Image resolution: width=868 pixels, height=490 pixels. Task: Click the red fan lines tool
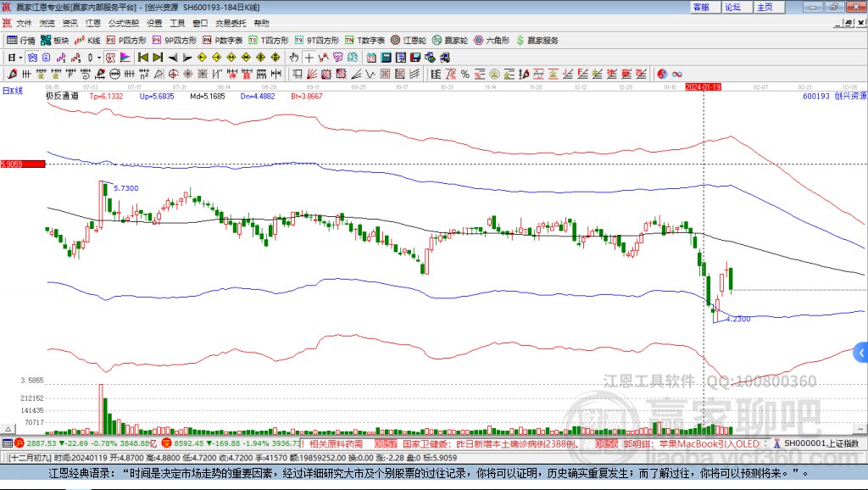(x=312, y=75)
